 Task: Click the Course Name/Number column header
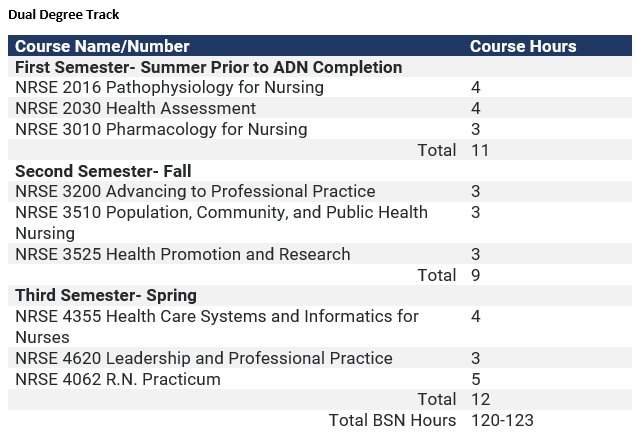(102, 46)
